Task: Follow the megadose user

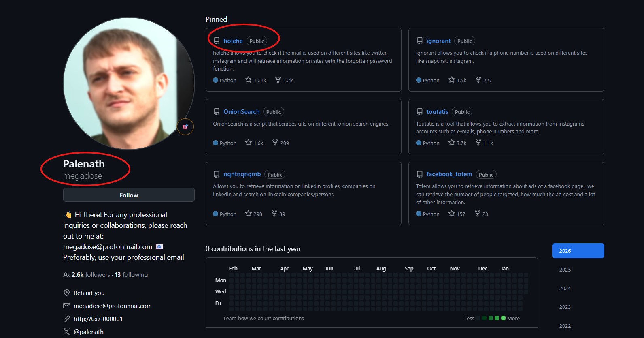Action: click(x=129, y=195)
